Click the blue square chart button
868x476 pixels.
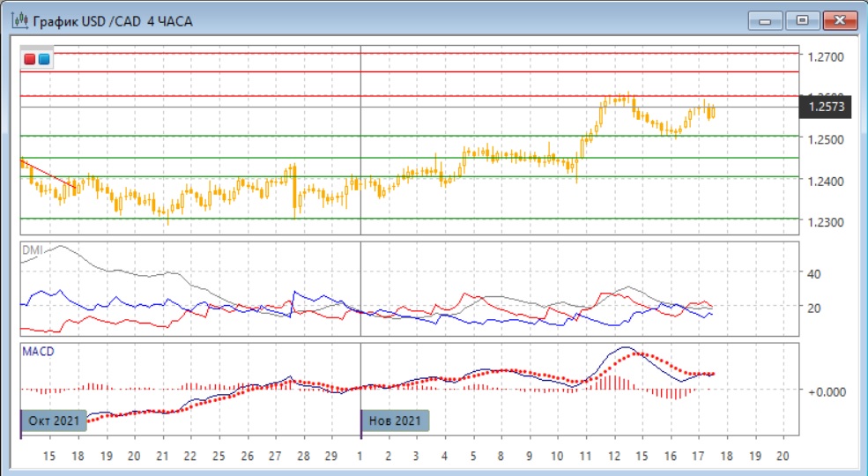click(x=44, y=59)
